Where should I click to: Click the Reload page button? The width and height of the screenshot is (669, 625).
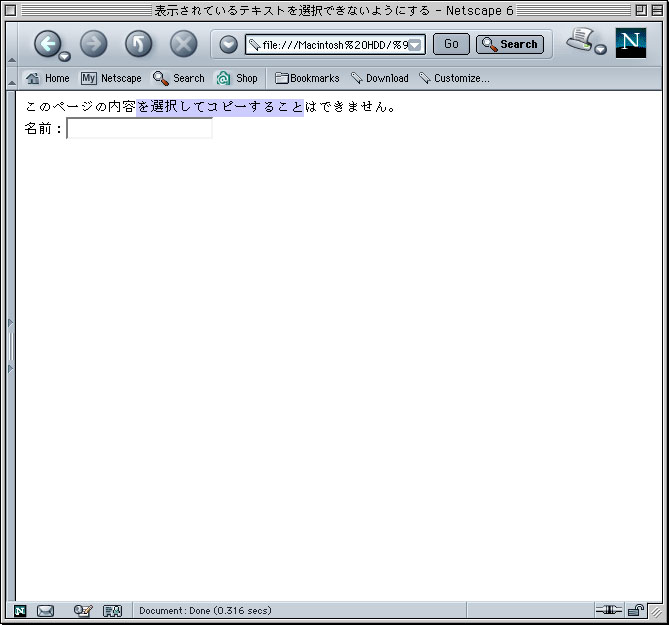pyautogui.click(x=138, y=44)
